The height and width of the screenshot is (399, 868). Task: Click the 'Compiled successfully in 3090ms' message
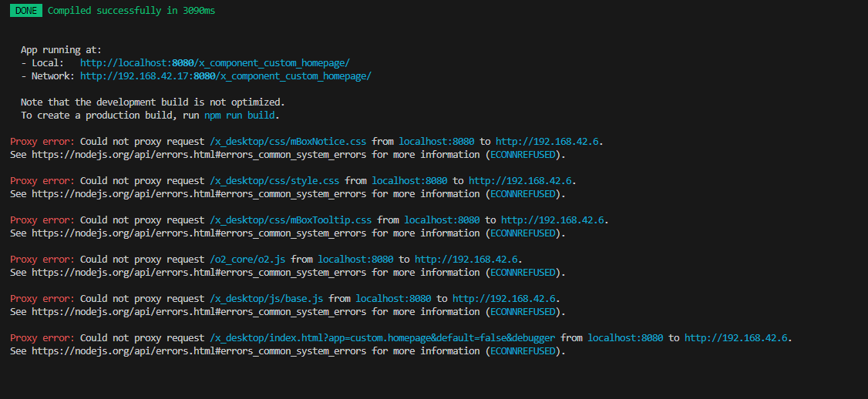coord(131,11)
